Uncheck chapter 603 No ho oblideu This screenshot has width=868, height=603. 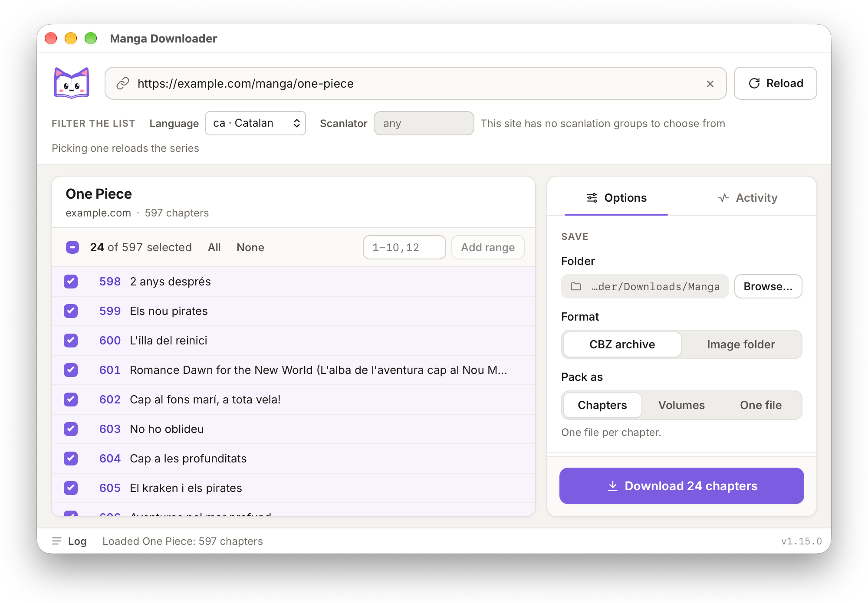tap(71, 429)
